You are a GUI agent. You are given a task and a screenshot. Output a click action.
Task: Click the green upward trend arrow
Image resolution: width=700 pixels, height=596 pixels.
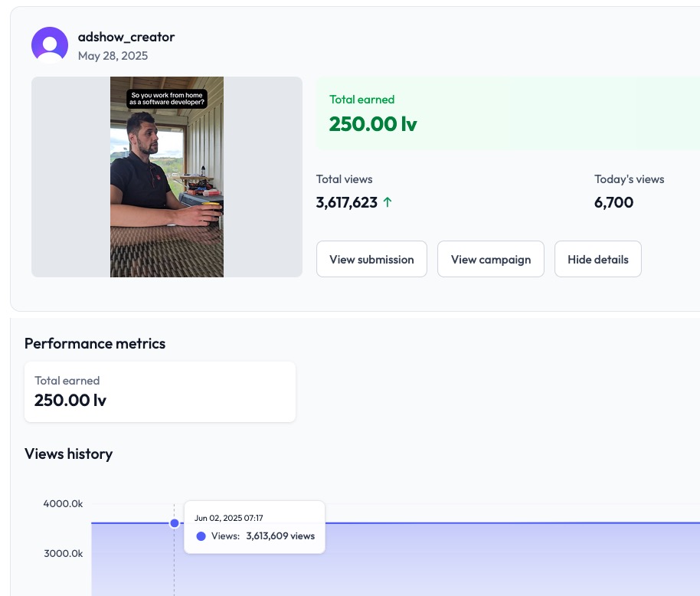[388, 202]
